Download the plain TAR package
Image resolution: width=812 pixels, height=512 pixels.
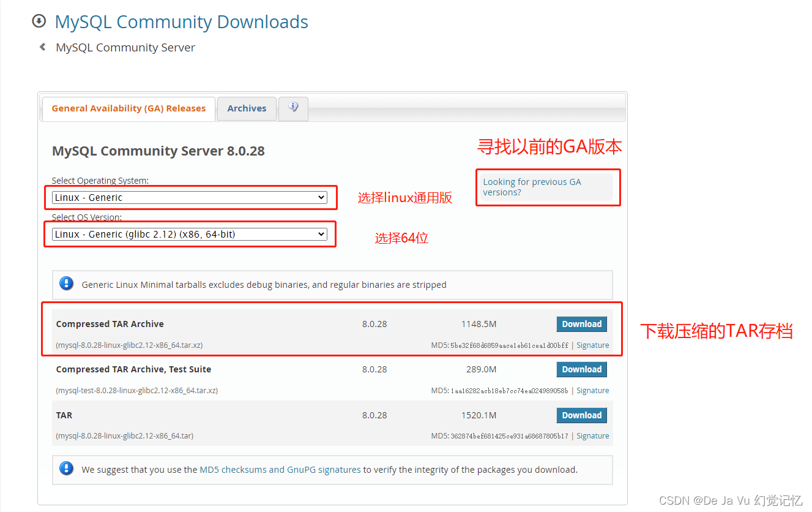pos(581,415)
